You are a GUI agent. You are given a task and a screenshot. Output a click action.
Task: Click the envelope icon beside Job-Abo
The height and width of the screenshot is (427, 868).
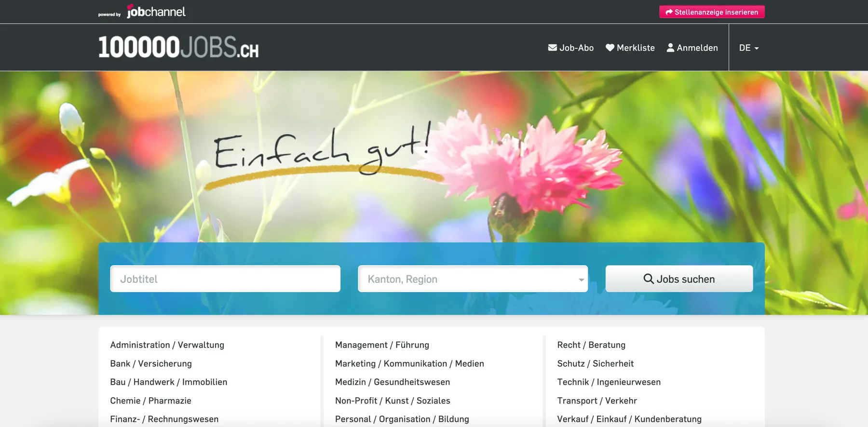coord(553,48)
